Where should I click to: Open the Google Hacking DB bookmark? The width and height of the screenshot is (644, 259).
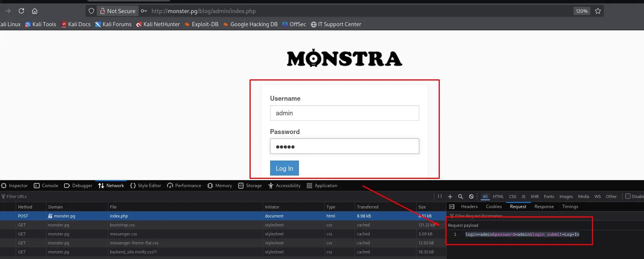click(x=250, y=24)
